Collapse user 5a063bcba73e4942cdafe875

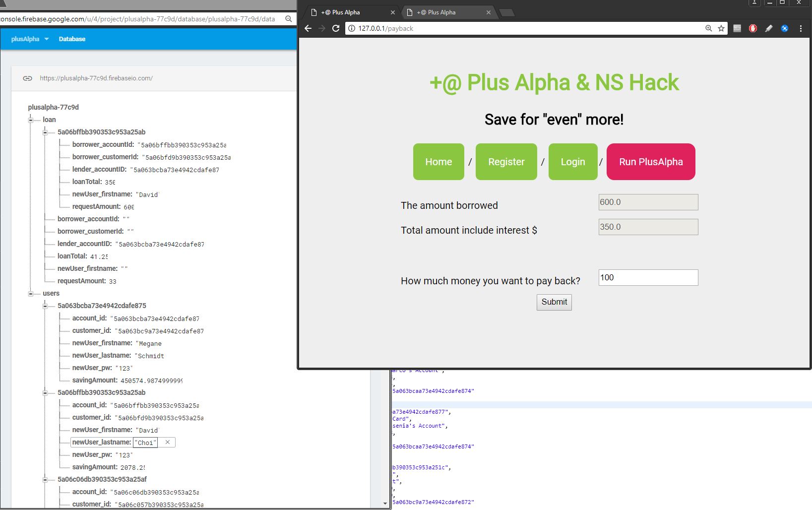coord(45,306)
